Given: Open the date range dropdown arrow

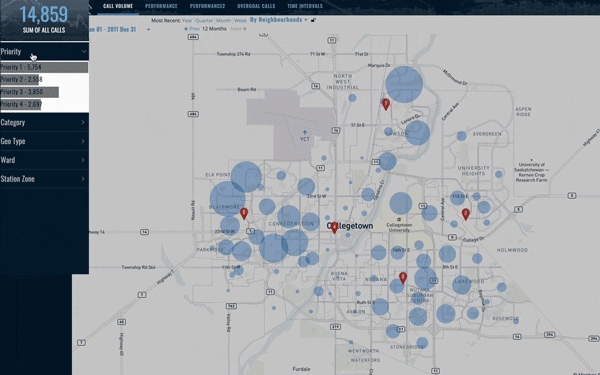Looking at the screenshot, I should [148, 29].
